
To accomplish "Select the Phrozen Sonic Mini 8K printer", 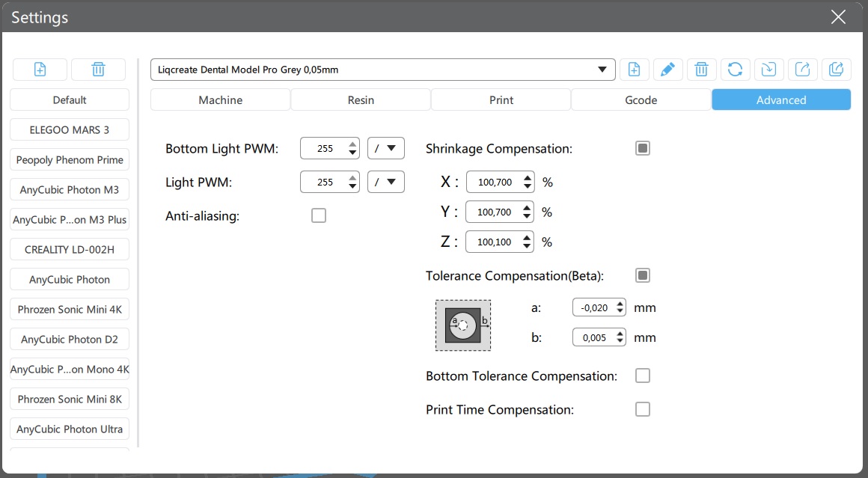I will [70, 399].
